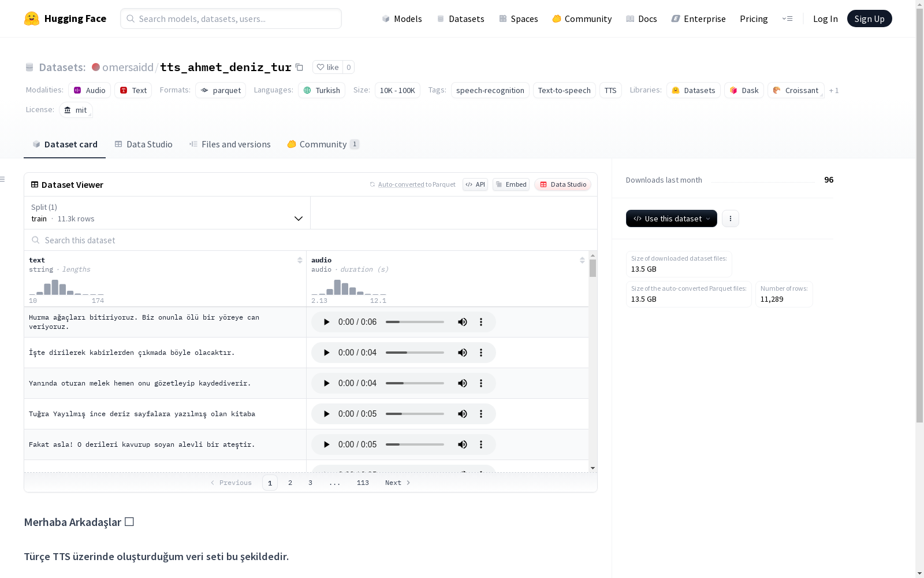This screenshot has width=924, height=578.
Task: Open the API button in Dataset Viewer
Action: (475, 184)
